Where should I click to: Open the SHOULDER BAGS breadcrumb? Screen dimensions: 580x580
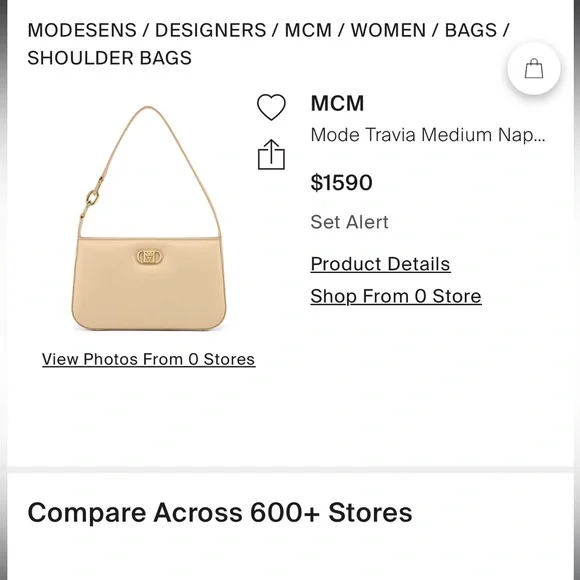click(109, 58)
